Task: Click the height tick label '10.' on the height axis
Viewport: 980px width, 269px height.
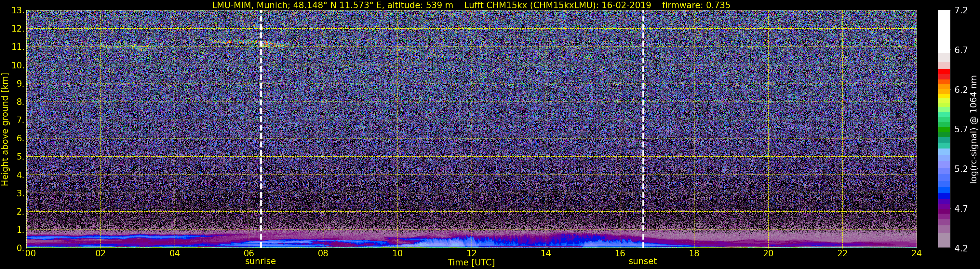Action: click(18, 65)
